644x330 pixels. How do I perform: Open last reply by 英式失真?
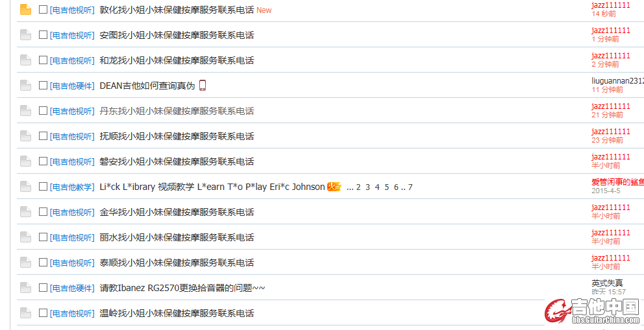click(609, 292)
